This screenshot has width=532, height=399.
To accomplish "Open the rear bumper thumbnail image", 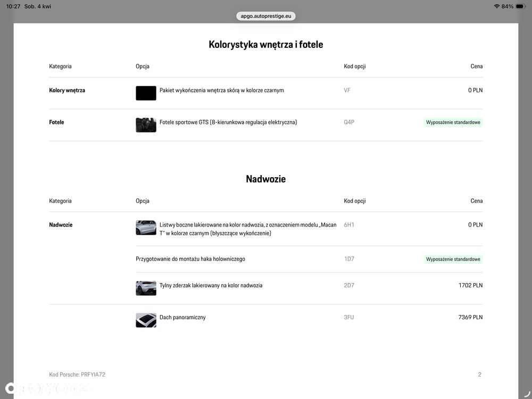I will pos(146,288).
